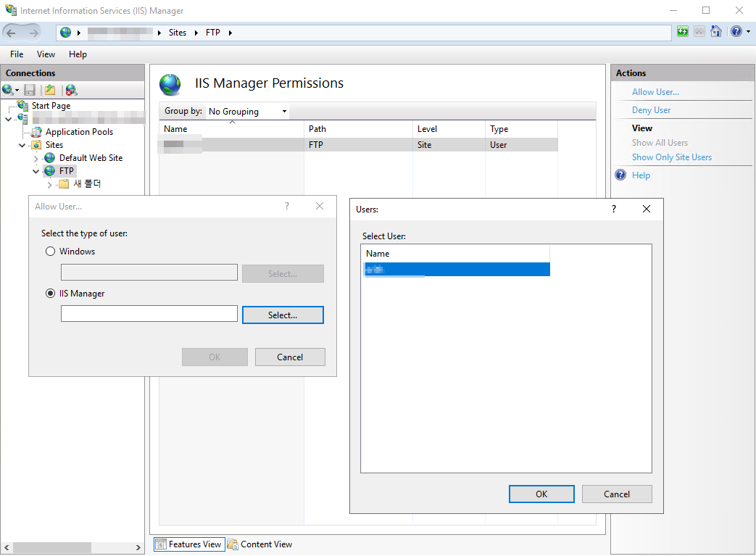This screenshot has height=556, width=756.
Task: Go forward with the navigation arrow
Action: tap(33, 33)
